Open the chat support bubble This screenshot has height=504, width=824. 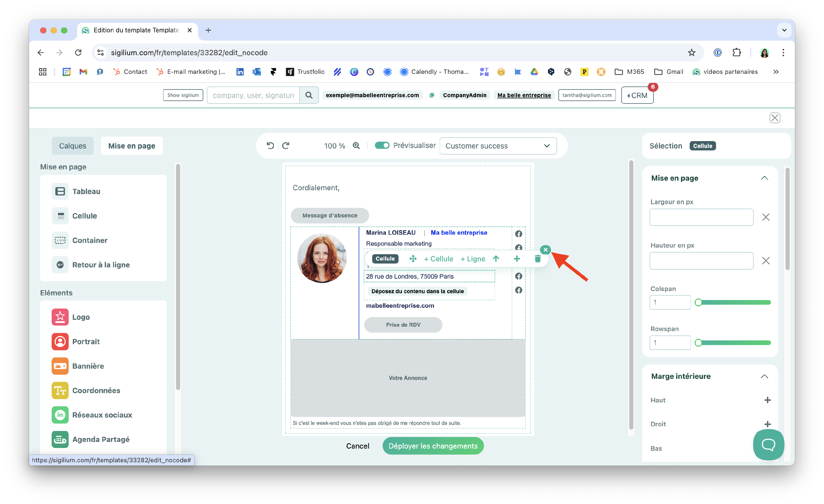768,444
